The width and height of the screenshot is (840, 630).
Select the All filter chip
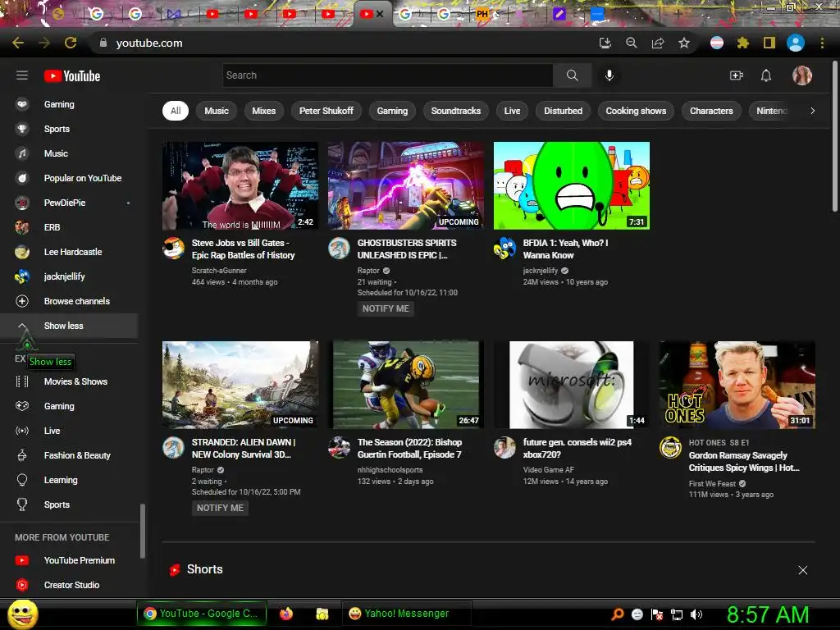pos(176,111)
